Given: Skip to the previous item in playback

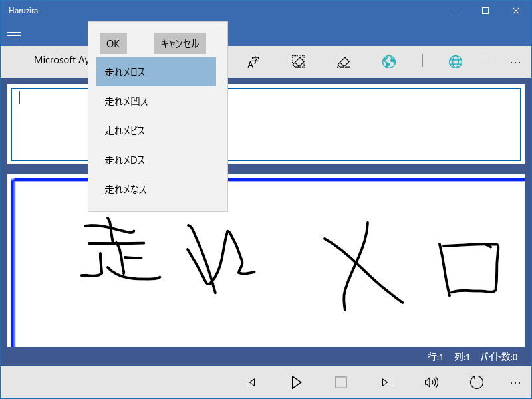Looking at the screenshot, I should click(x=251, y=382).
